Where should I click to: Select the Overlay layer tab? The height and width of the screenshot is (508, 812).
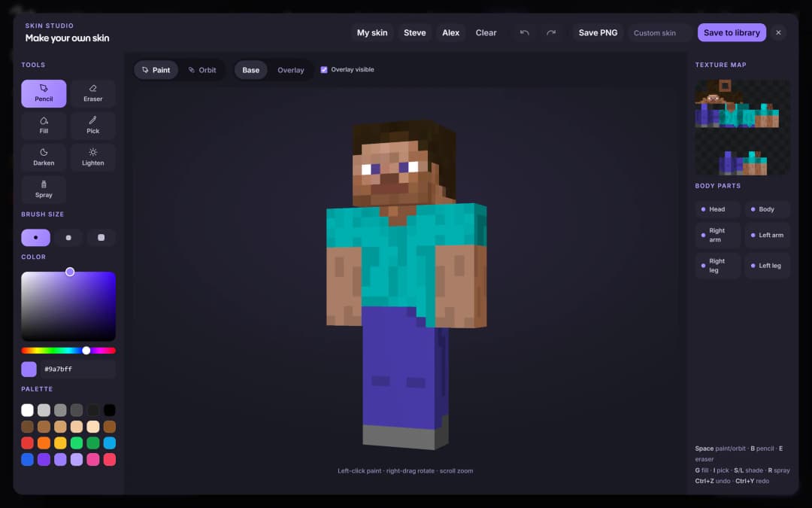(x=290, y=70)
